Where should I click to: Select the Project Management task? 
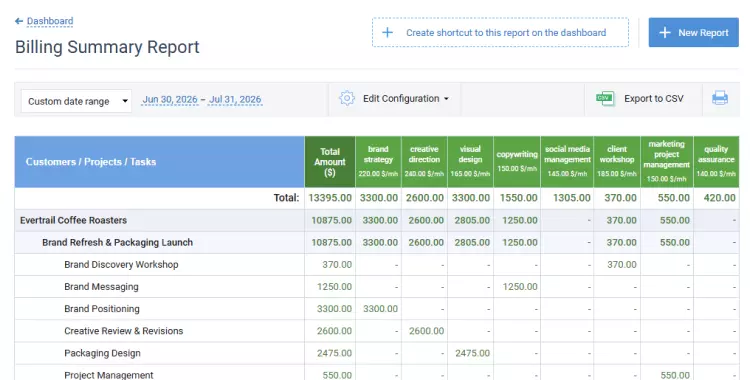[x=109, y=375]
